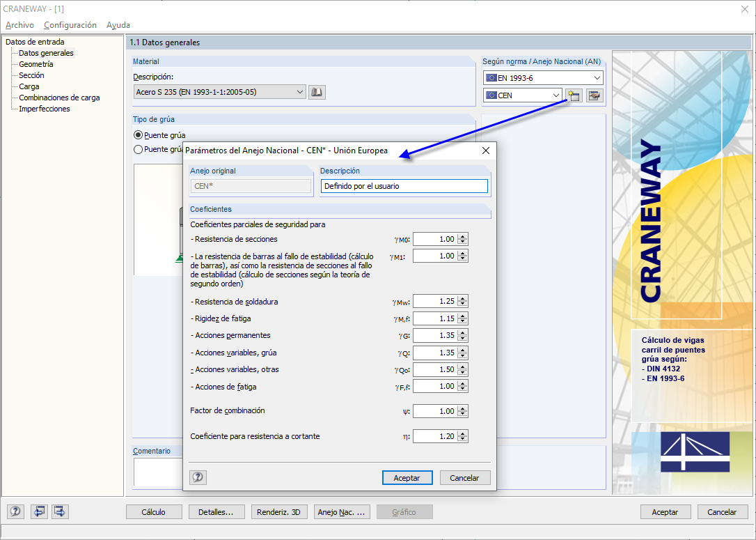Click the Anejo Nac. ... button
756x540 pixels.
coord(341,512)
